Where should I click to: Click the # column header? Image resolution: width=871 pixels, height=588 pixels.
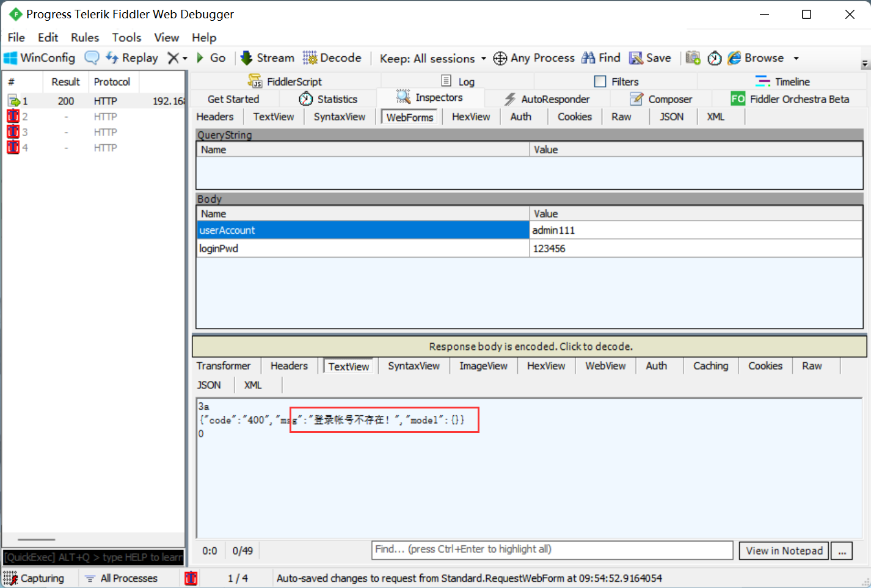pyautogui.click(x=23, y=82)
